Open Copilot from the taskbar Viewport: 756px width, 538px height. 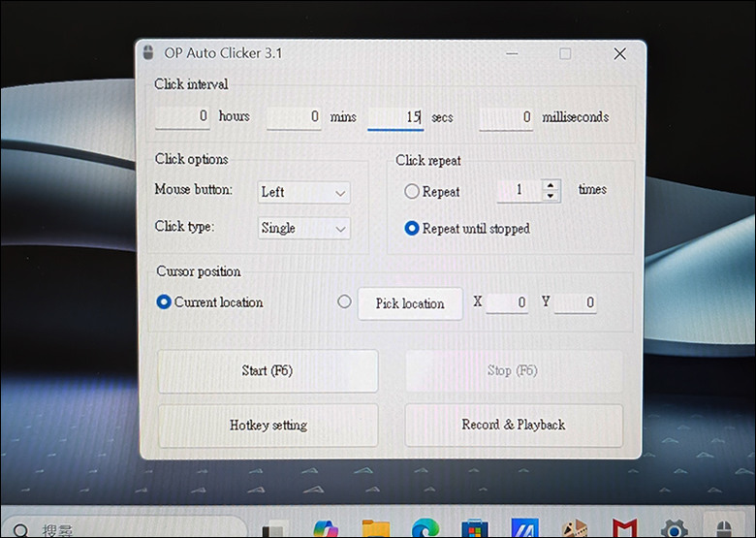point(326,529)
